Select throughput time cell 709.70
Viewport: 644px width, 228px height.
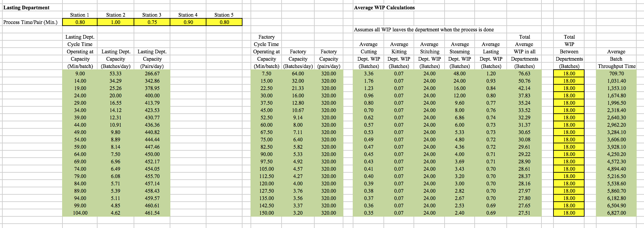[x=617, y=73]
